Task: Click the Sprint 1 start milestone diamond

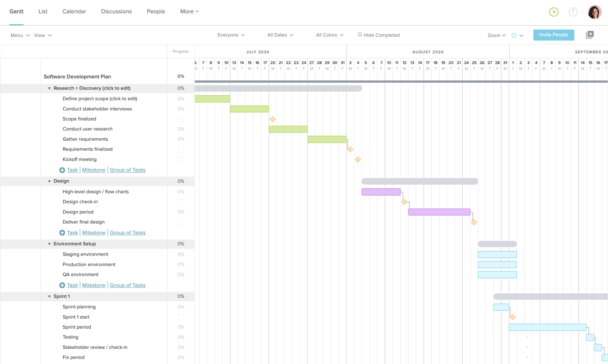Action: (x=513, y=317)
